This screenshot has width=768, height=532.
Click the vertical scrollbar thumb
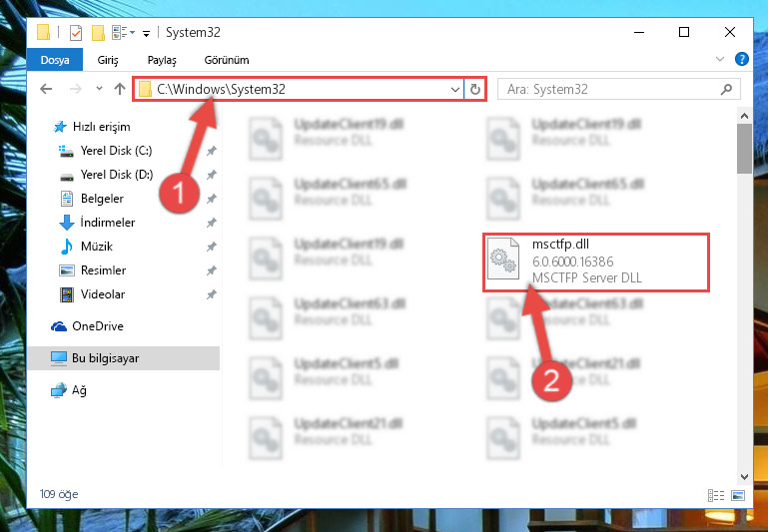pos(744,149)
